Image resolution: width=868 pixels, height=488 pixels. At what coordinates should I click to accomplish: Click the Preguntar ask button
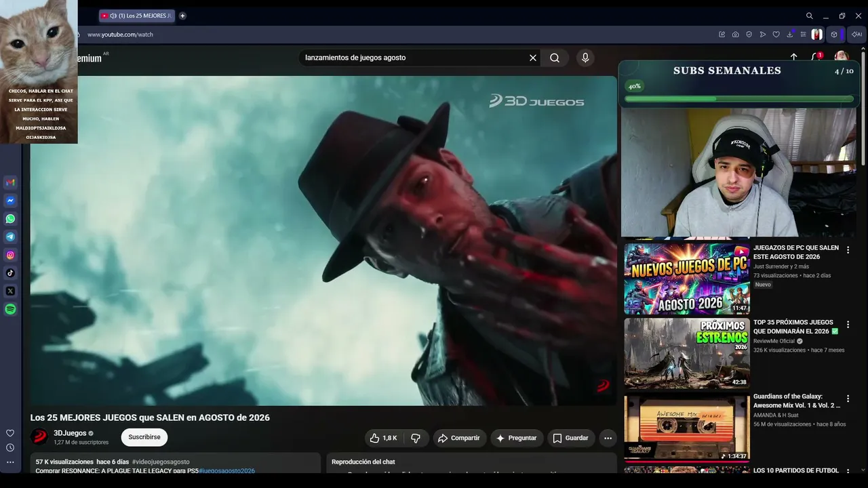(517, 438)
